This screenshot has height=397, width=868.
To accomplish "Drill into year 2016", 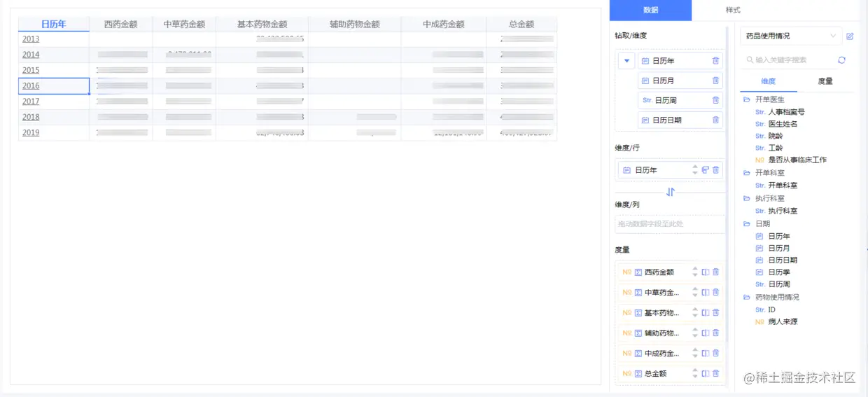I will click(31, 86).
